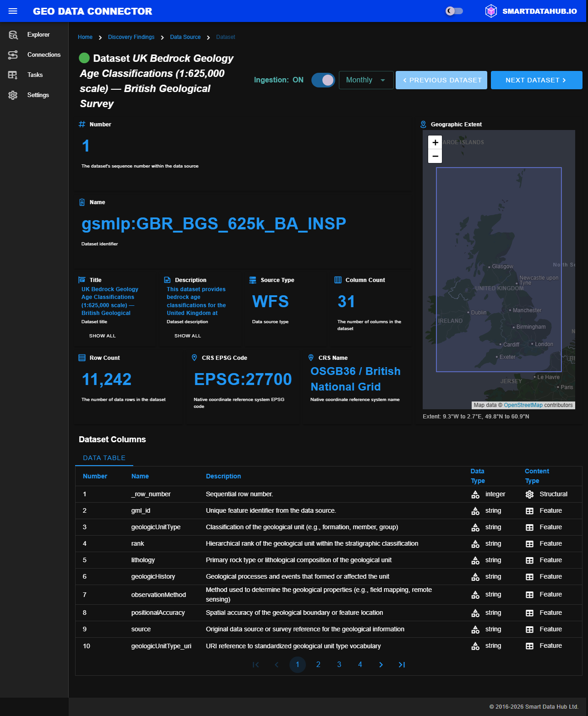Click the CRS Name location icon

[x=311, y=358]
